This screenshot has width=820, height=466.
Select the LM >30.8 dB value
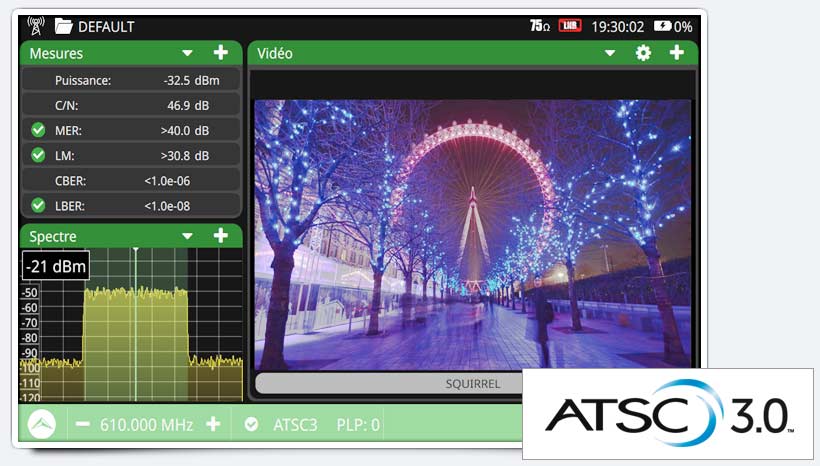[185, 156]
